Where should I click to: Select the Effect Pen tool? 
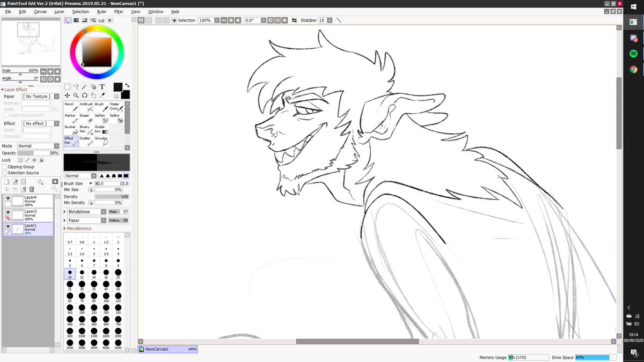click(x=71, y=141)
